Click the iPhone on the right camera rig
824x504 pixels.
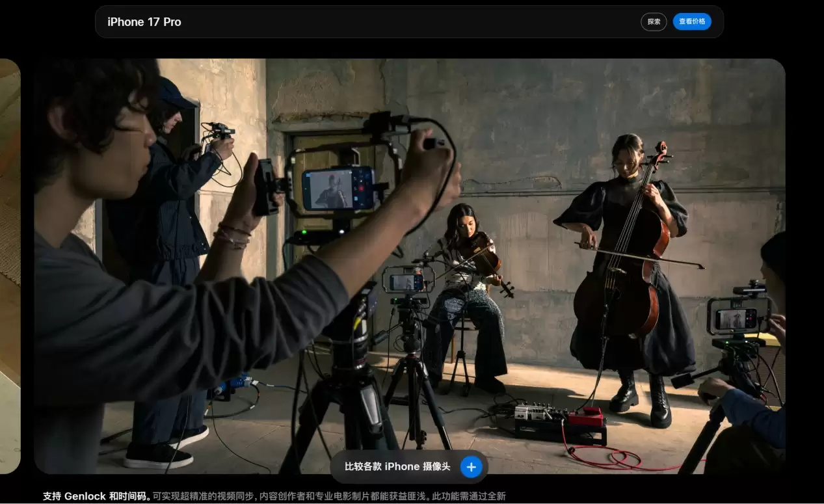coord(736,318)
